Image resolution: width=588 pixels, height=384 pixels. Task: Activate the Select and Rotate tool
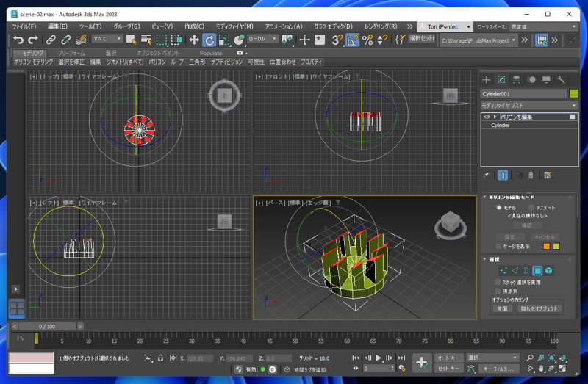[x=209, y=40]
